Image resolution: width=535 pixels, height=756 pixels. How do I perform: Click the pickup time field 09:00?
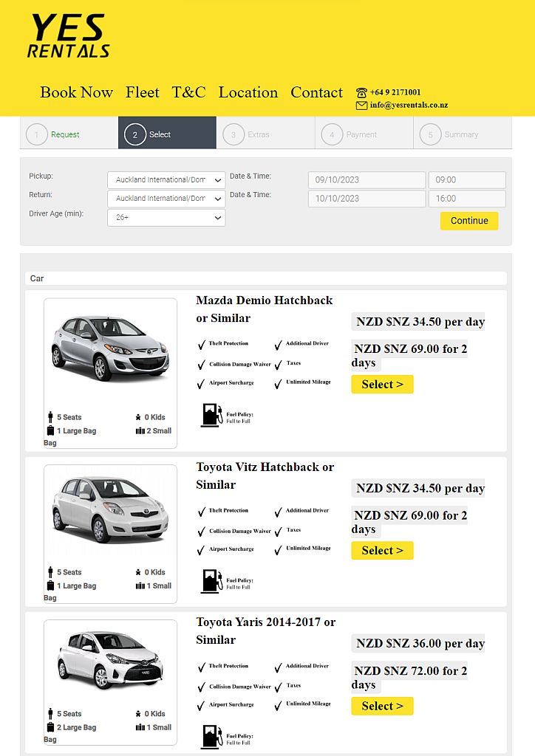(x=467, y=180)
